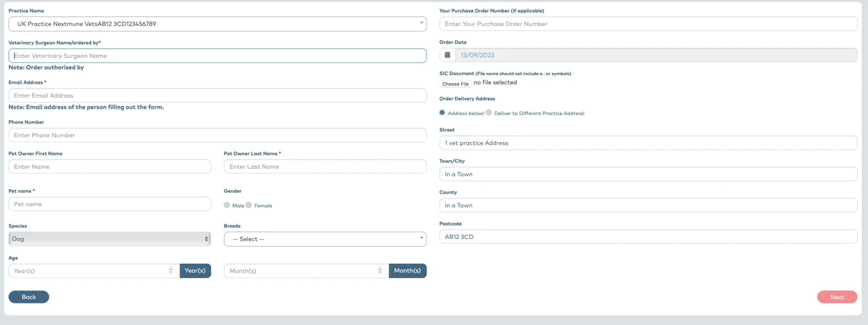
Task: Click Choose File for SIC Document
Action: click(455, 84)
